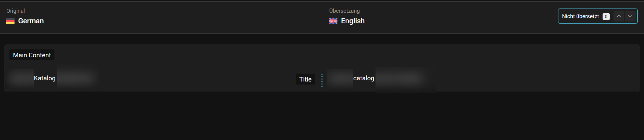Jump to previous untranslated item with up chevron
Image resolution: width=644 pixels, height=140 pixels.
619,16
